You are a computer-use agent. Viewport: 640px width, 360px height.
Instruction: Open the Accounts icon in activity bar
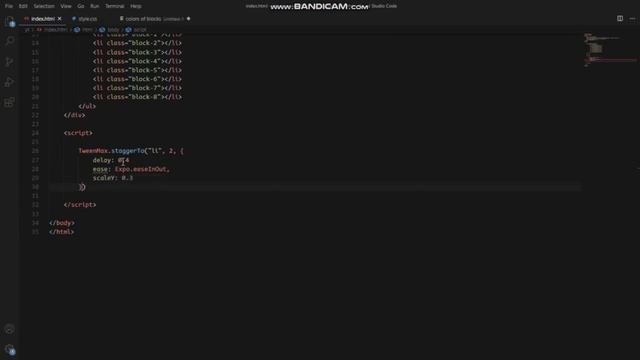10,329
